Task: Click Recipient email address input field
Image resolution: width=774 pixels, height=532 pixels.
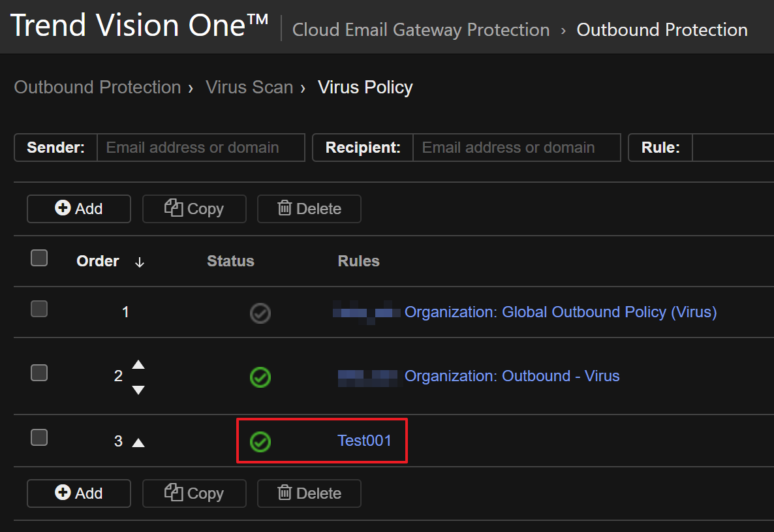Action: pyautogui.click(x=516, y=148)
